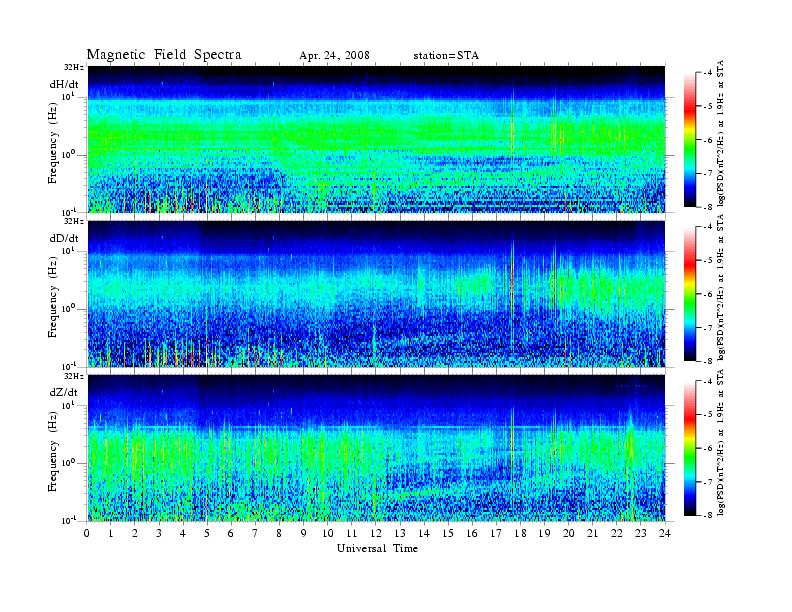
Task: Click time-axis tick label '0'
Action: pos(87,533)
